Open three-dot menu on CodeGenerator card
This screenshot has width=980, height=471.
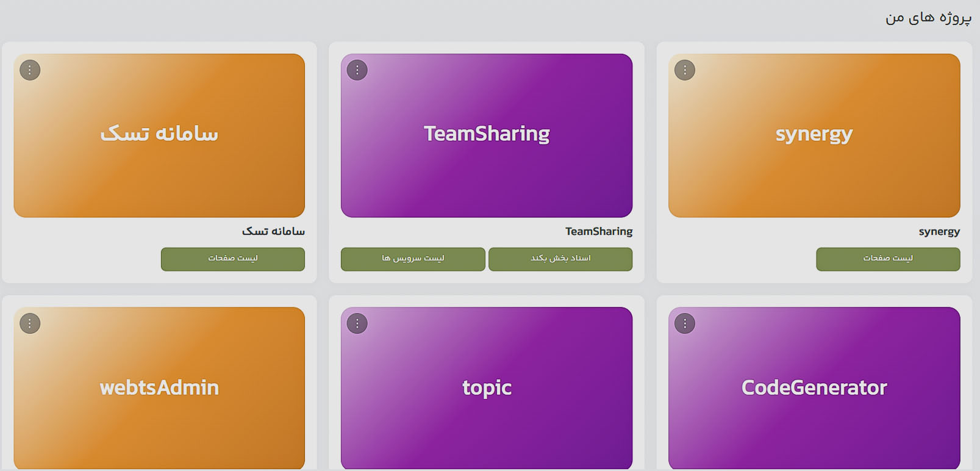pyautogui.click(x=685, y=323)
